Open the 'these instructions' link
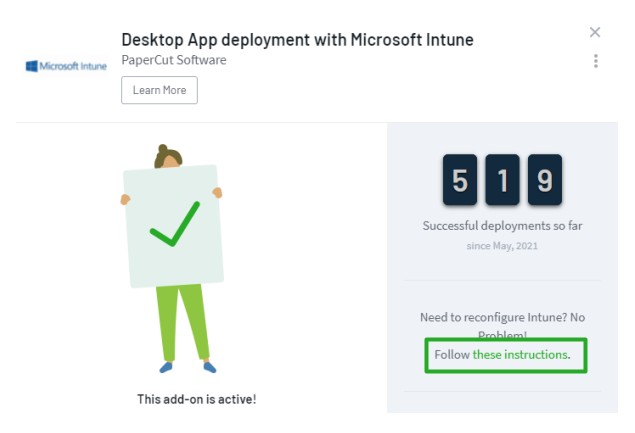 (520, 354)
